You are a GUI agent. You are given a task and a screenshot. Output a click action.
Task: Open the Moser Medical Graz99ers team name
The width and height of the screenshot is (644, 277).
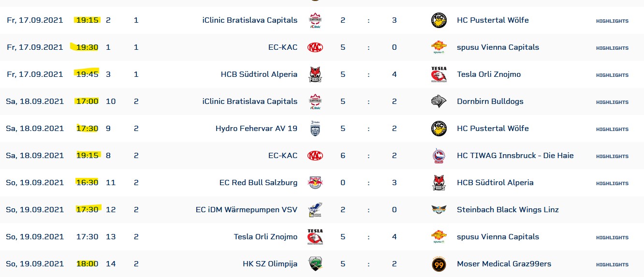pos(504,264)
